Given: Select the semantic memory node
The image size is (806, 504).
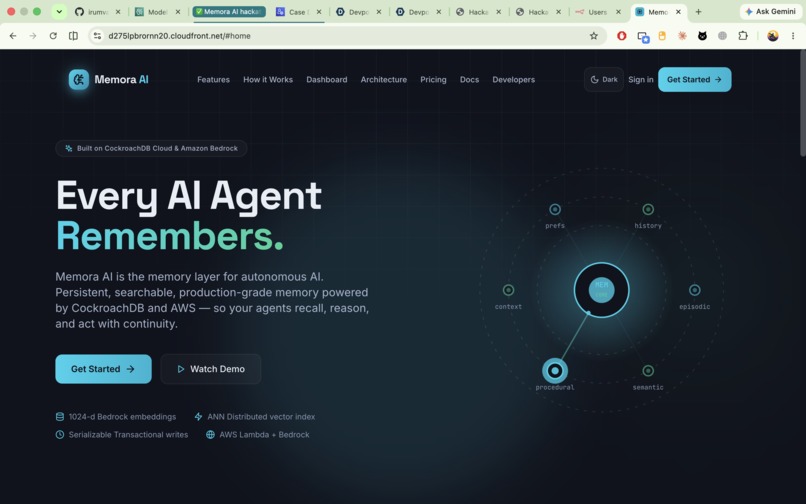Looking at the screenshot, I should 648,370.
